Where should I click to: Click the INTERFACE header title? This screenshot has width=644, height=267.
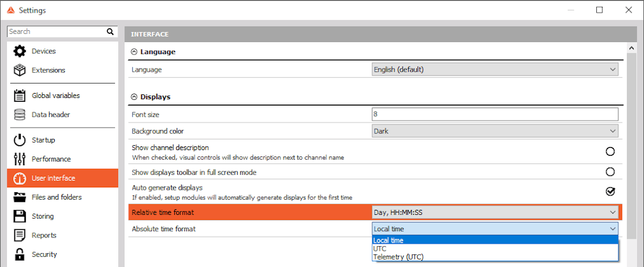pos(150,35)
